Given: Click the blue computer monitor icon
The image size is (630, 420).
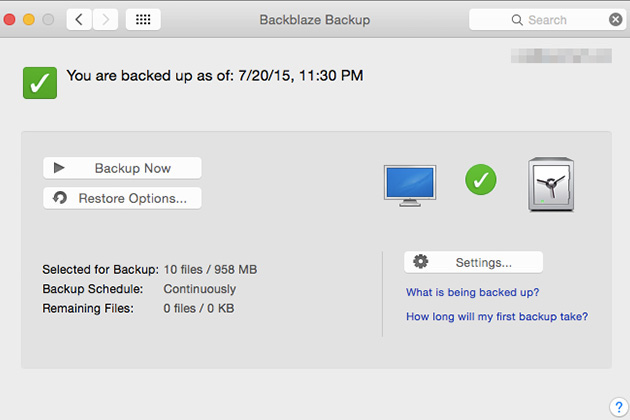Looking at the screenshot, I should point(410,185).
